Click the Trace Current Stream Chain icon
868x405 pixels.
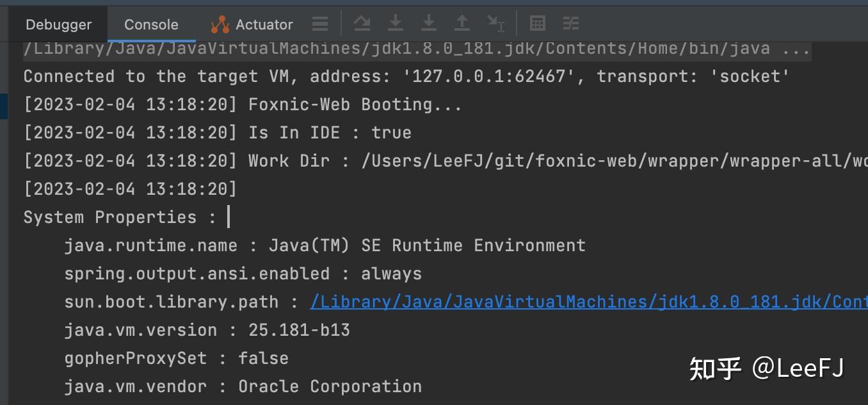[x=570, y=24]
